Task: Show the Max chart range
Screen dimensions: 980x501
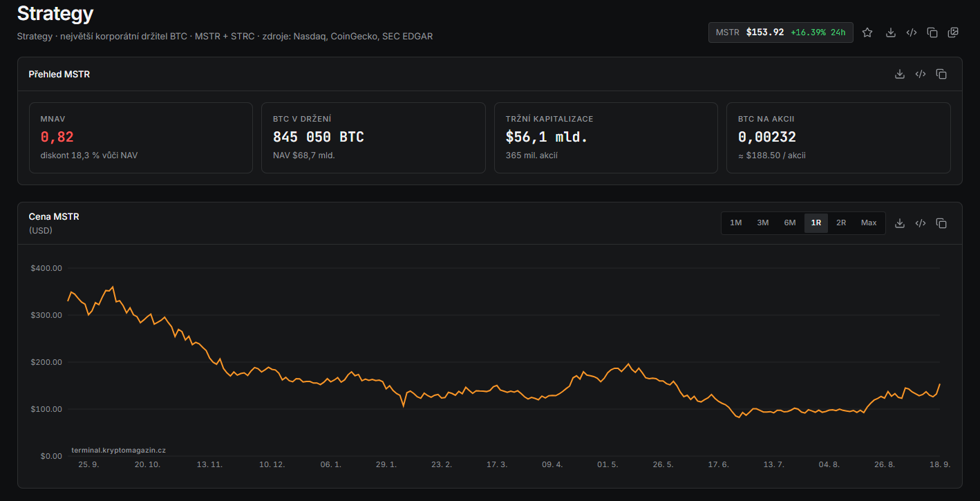Action: [x=869, y=223]
